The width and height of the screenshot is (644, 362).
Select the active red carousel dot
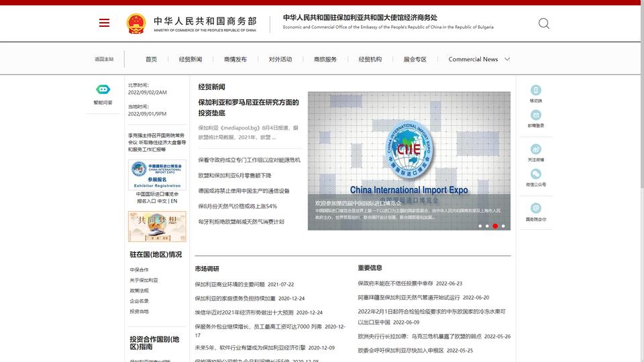495,226
